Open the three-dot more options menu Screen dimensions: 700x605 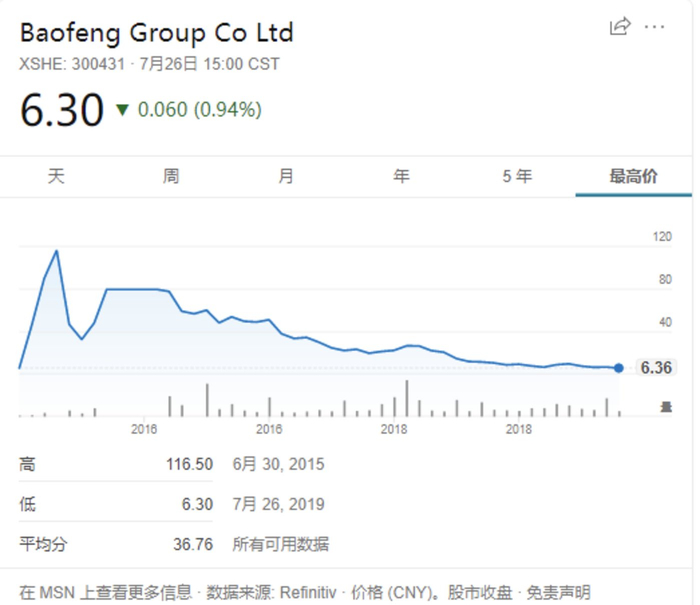(654, 26)
